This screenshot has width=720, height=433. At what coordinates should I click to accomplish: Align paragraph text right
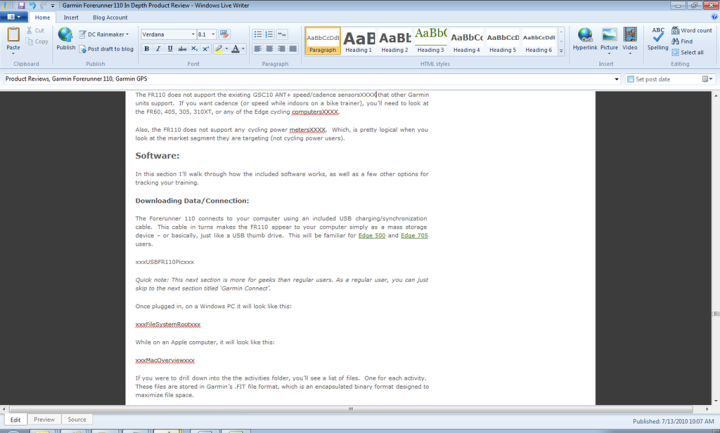click(281, 49)
